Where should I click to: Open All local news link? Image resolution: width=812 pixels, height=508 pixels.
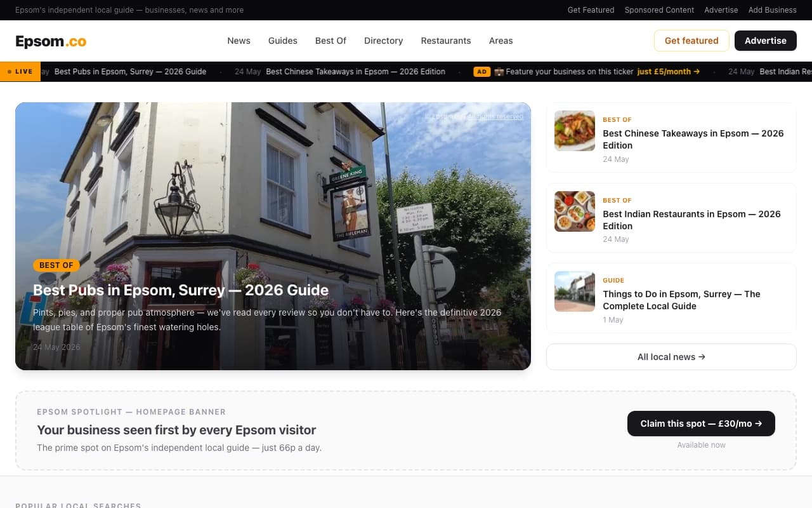(x=671, y=357)
